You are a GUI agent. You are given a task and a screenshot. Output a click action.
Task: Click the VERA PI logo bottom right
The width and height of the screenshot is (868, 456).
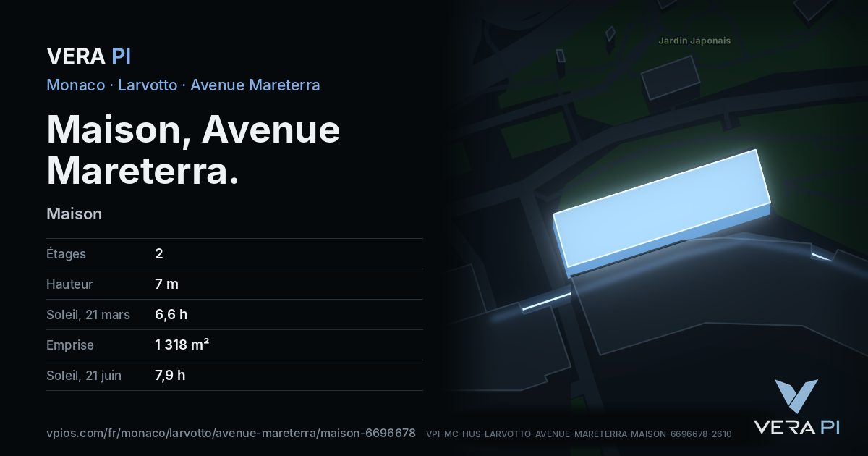[796, 408]
